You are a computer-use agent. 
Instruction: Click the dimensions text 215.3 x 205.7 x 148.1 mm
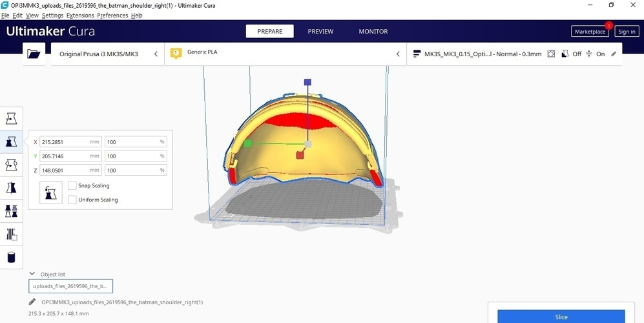tap(58, 313)
